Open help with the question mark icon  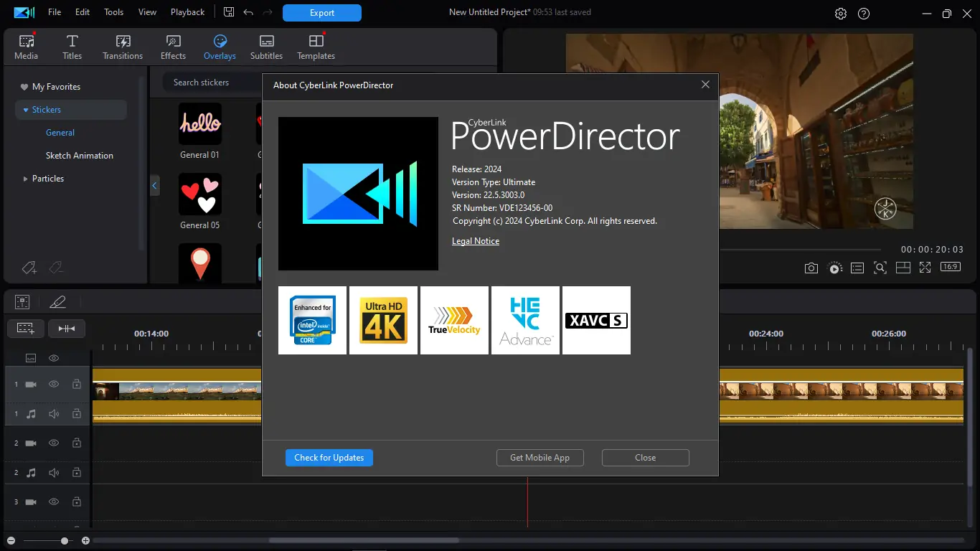tap(864, 14)
